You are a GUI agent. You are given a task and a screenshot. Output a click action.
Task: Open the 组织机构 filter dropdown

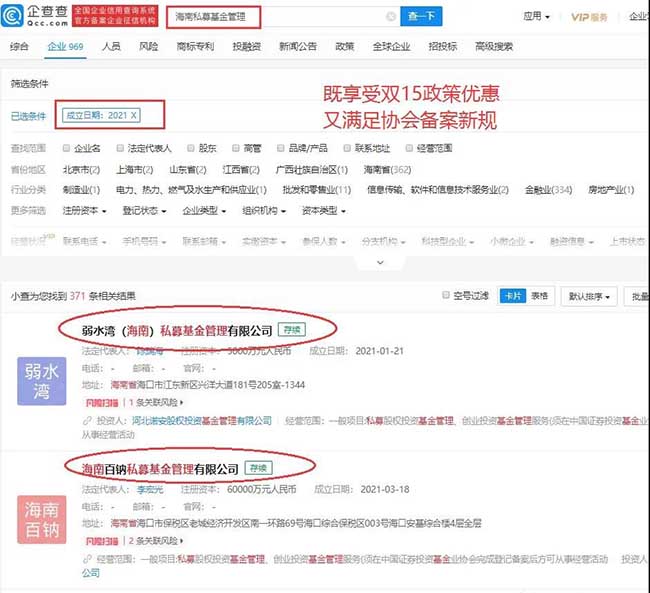[264, 211]
